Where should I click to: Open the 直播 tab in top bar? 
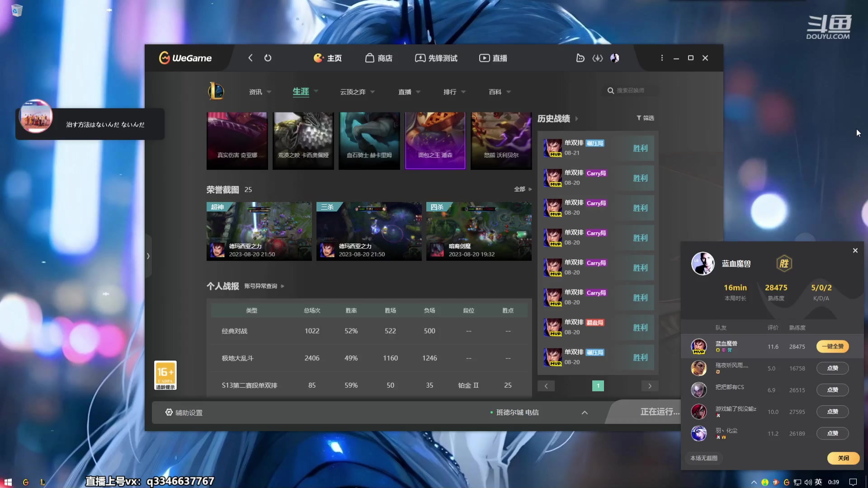click(x=493, y=58)
